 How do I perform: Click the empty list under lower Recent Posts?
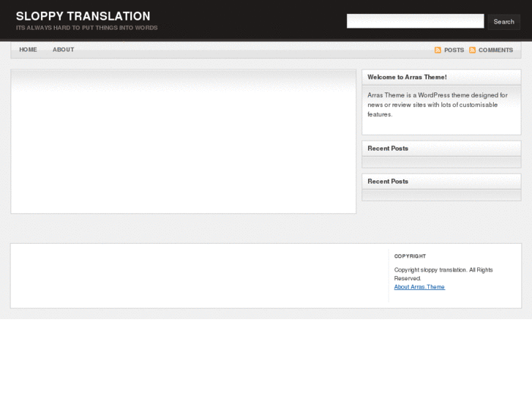point(441,195)
